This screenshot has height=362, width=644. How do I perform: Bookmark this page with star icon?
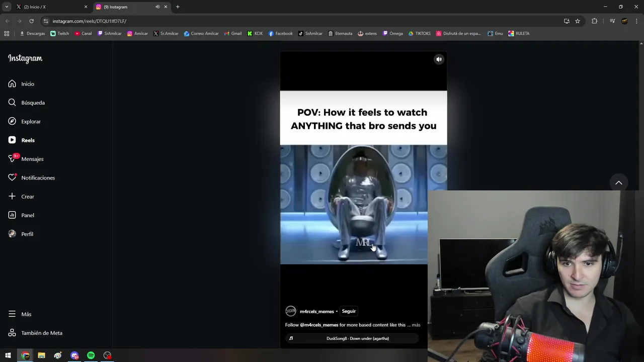[578, 21]
